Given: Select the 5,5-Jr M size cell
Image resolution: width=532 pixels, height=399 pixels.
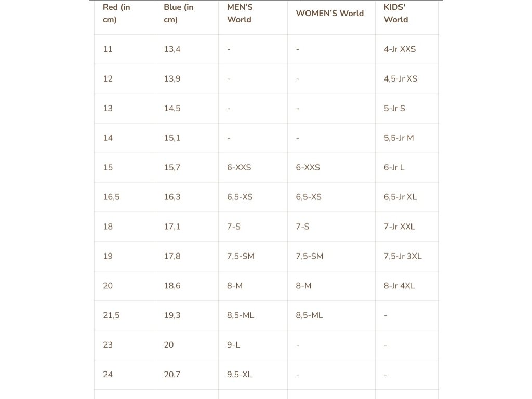Looking at the screenshot, I should [x=398, y=138].
